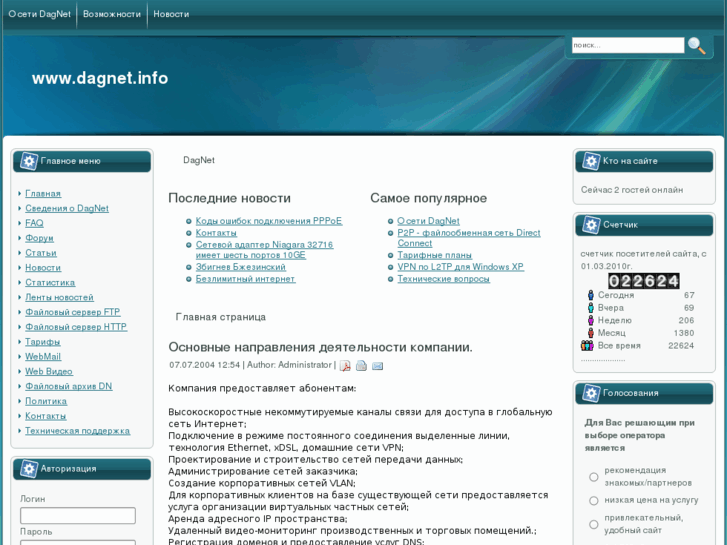Open the Возможности top menu item

(x=112, y=14)
